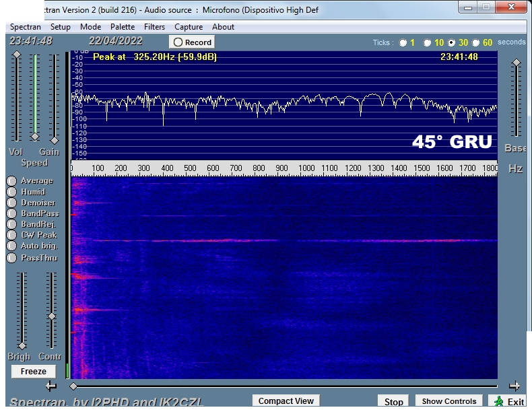This screenshot has height=412, width=532.
Task: Click the green Exit running-man icon
Action: (499, 401)
